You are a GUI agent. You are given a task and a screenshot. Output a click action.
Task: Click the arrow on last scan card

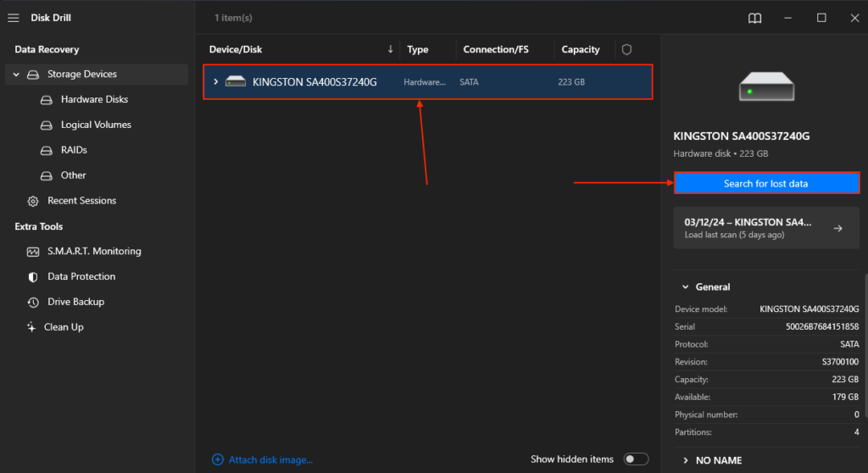(x=838, y=228)
